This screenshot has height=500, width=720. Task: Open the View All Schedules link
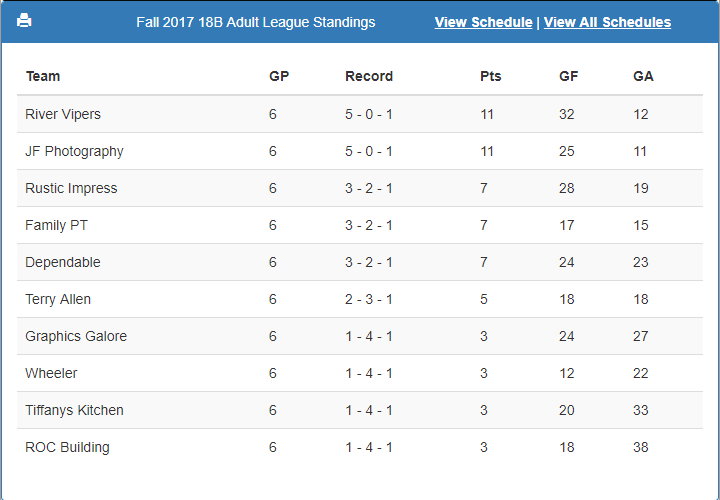tap(608, 22)
